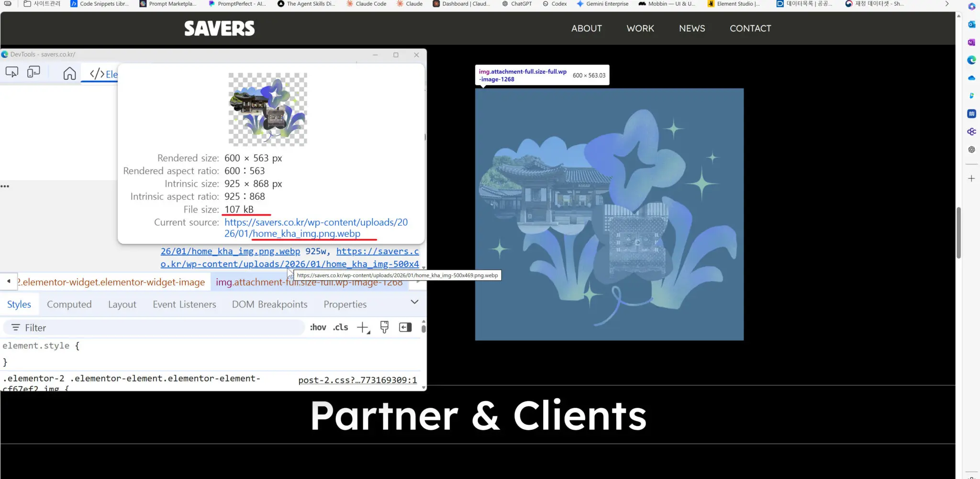
Task: Open the WORK page menu
Action: coord(640,29)
